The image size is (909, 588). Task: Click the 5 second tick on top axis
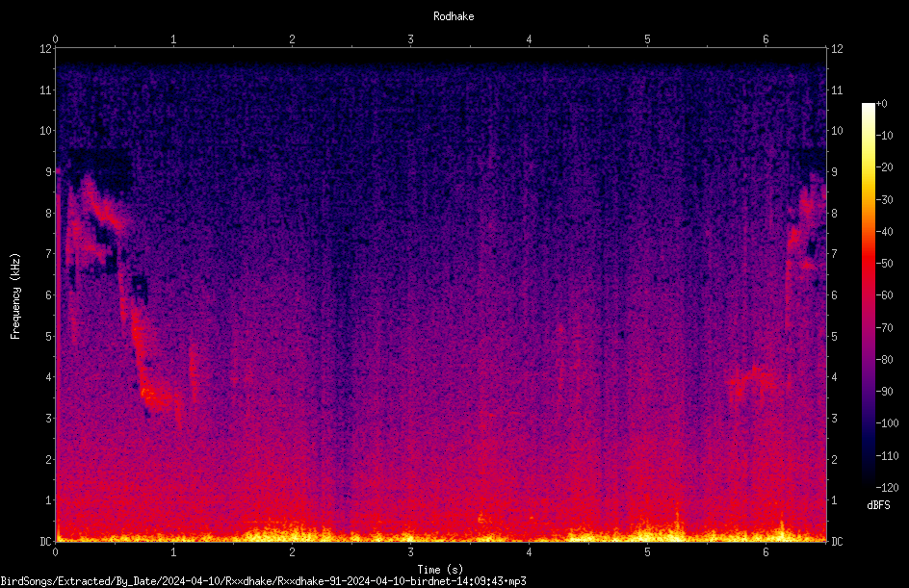[647, 39]
